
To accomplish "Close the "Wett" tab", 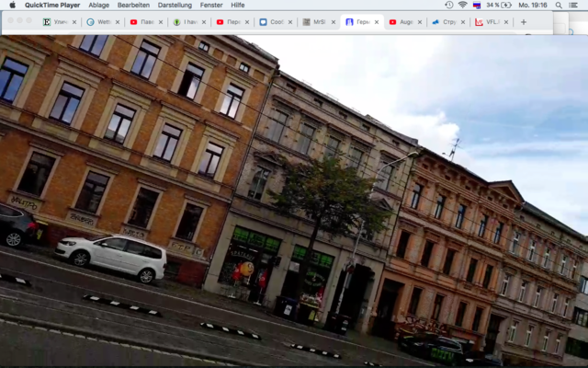I will (118, 22).
